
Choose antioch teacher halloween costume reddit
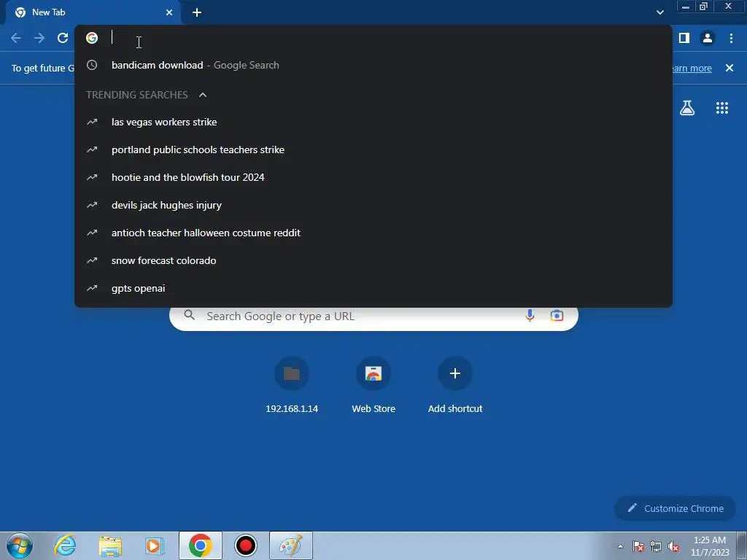pos(373,233)
